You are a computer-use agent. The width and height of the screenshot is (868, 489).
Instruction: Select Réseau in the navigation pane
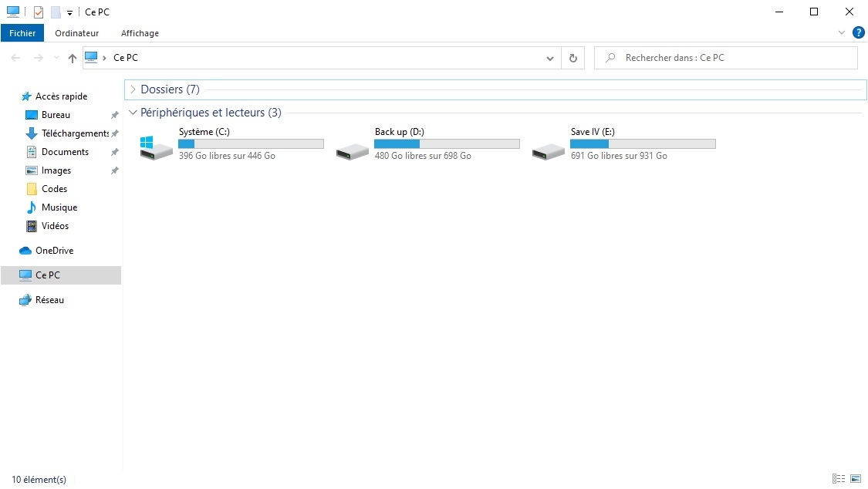(49, 300)
